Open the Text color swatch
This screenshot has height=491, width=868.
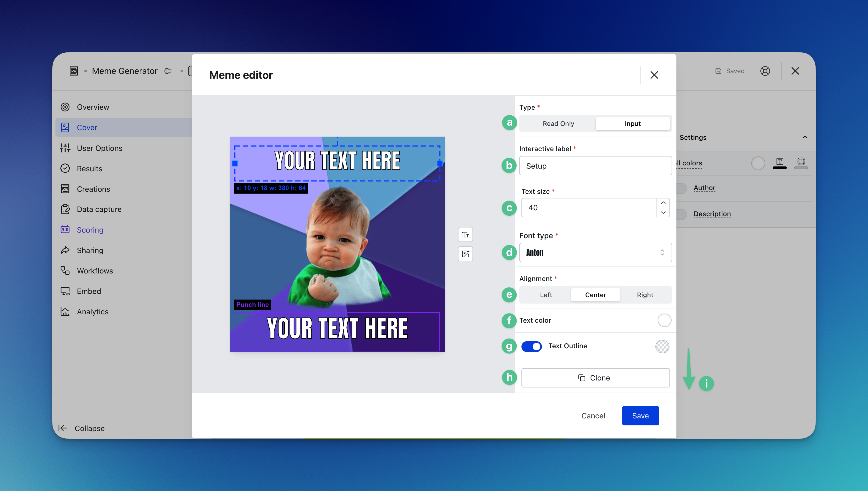click(664, 320)
